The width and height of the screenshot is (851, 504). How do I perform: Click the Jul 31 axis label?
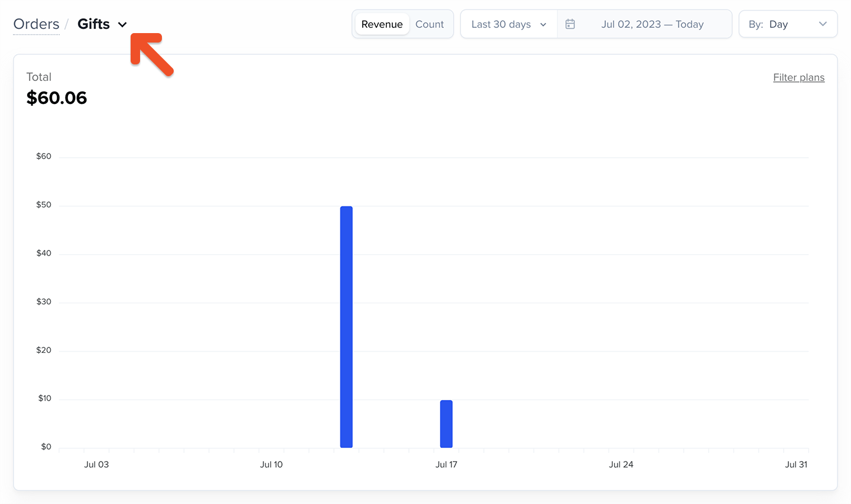pos(796,464)
